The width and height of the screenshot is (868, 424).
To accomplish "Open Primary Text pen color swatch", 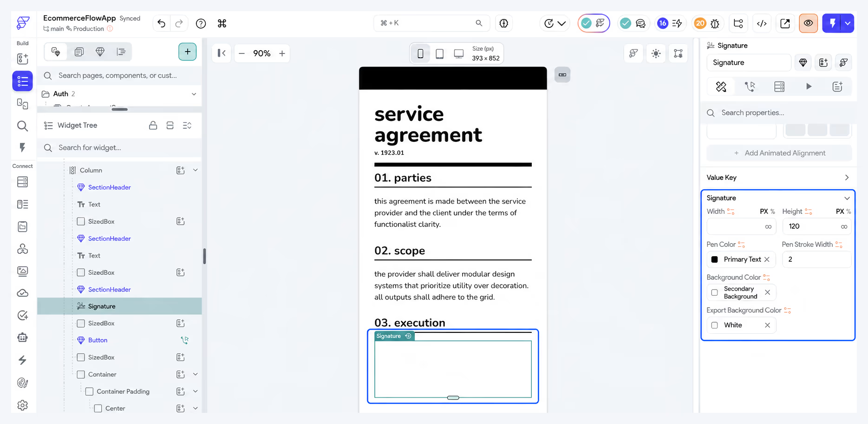I will [x=715, y=259].
